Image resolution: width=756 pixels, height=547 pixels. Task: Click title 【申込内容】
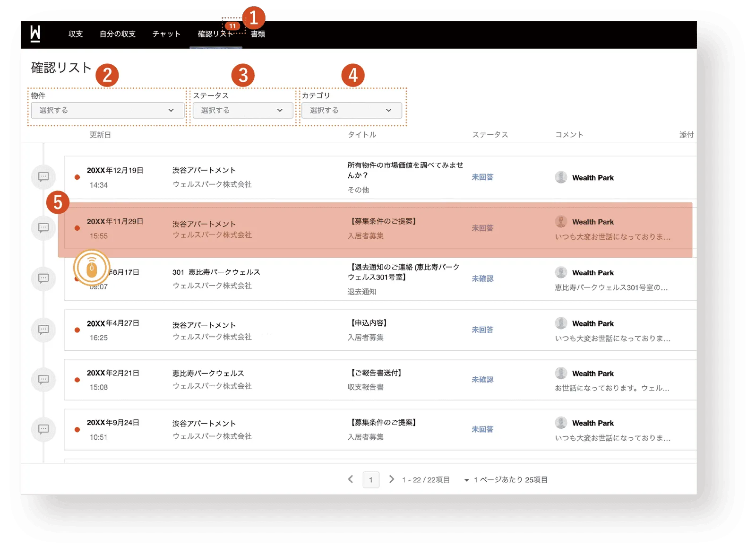pyautogui.click(x=369, y=323)
